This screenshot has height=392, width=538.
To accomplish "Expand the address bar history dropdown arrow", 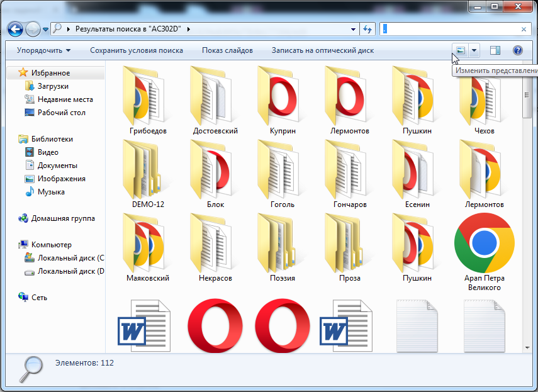I will click(353, 30).
